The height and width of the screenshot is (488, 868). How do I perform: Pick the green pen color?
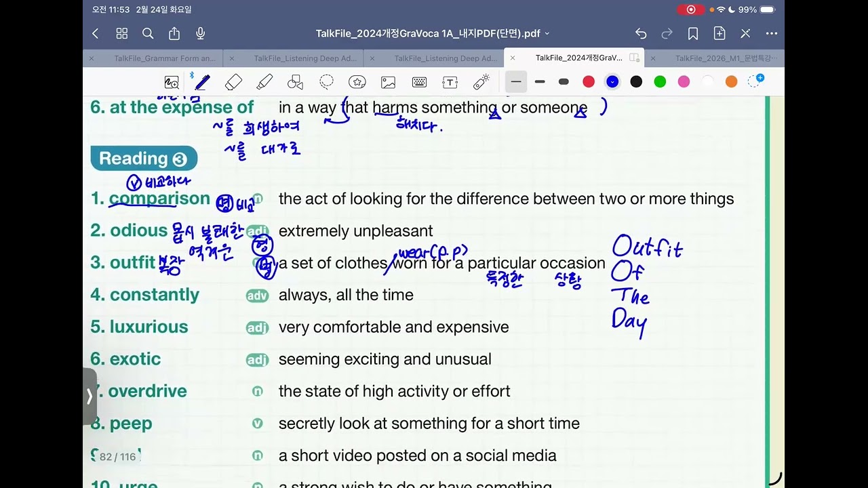click(660, 82)
